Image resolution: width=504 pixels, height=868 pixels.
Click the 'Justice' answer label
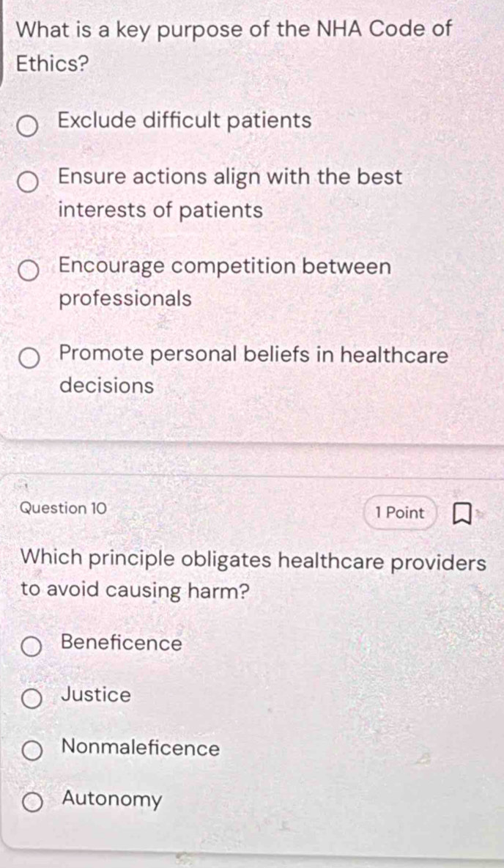(96, 694)
